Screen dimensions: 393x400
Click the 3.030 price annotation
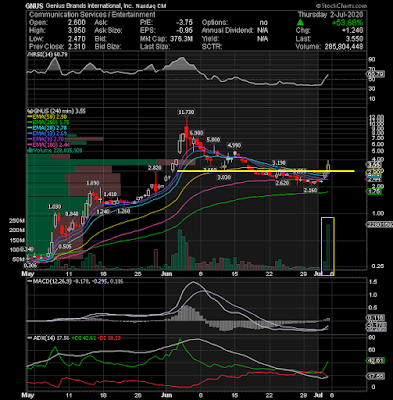tap(224, 178)
